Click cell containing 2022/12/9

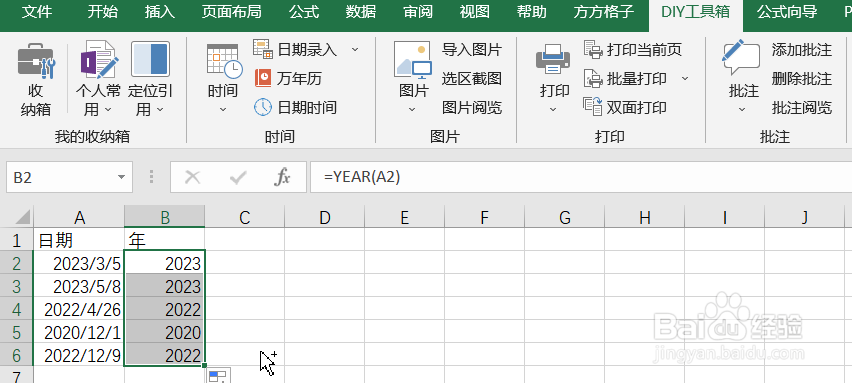click(79, 355)
